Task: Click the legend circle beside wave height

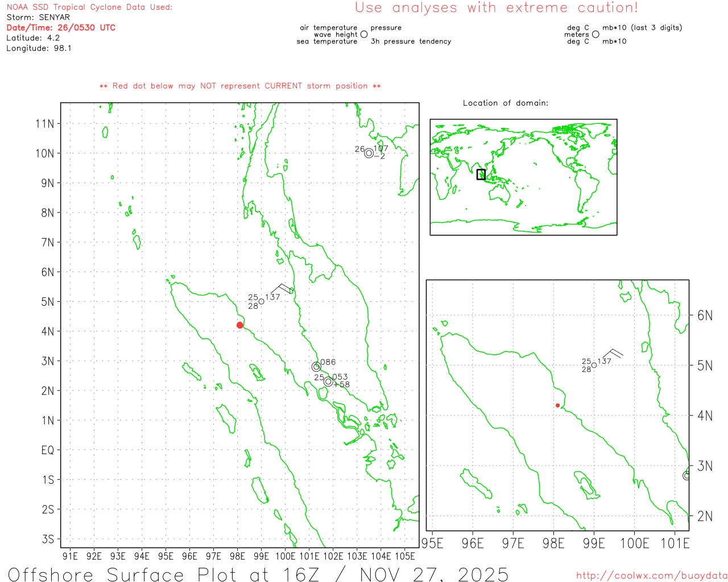Action: click(x=364, y=34)
